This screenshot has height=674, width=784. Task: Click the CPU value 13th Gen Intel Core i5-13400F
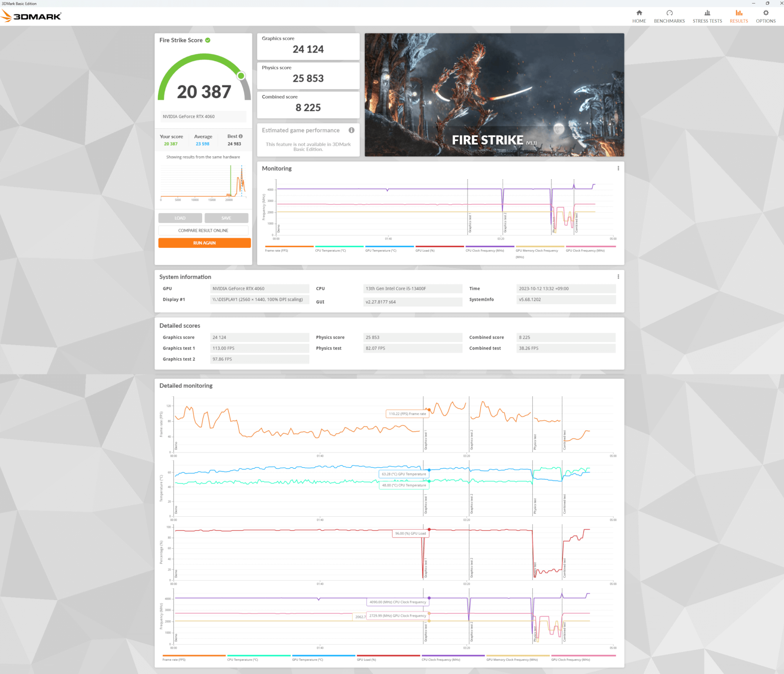pos(413,289)
